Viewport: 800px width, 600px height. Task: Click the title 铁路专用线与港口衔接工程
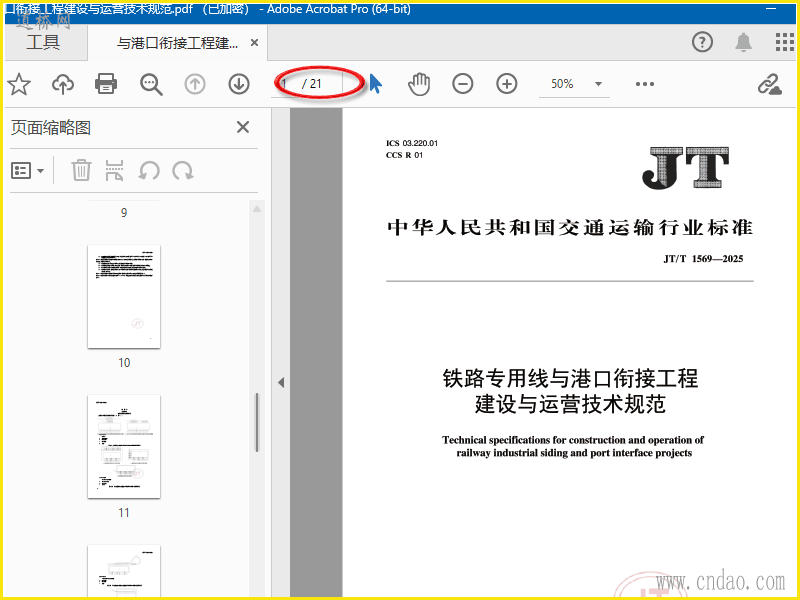(x=570, y=378)
